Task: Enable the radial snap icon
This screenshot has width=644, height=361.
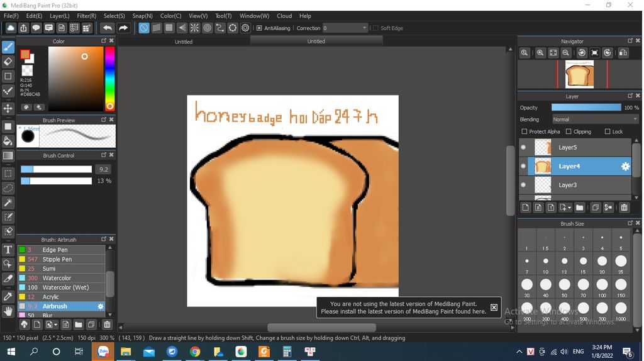Action: 195,28
